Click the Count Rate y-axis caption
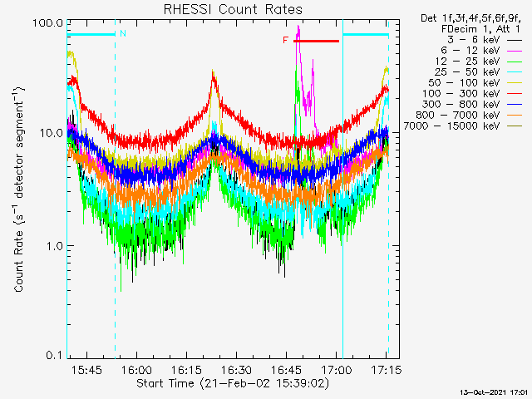The height and width of the screenshot is (399, 532). [x=19, y=189]
